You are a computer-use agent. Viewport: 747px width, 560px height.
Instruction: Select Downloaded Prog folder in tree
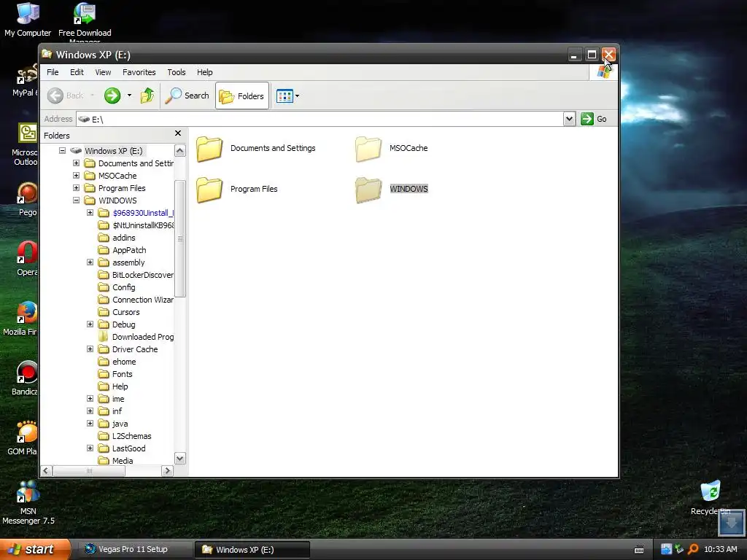(136, 337)
